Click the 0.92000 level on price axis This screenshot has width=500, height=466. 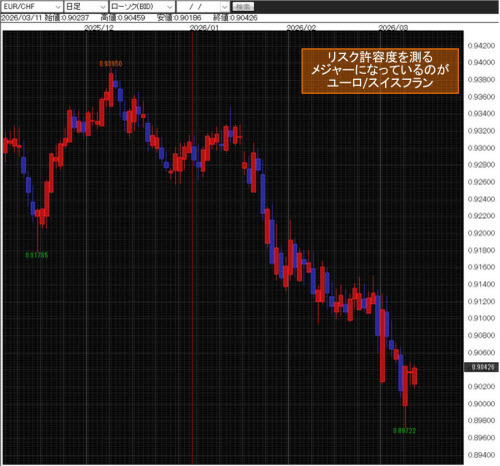[481, 233]
